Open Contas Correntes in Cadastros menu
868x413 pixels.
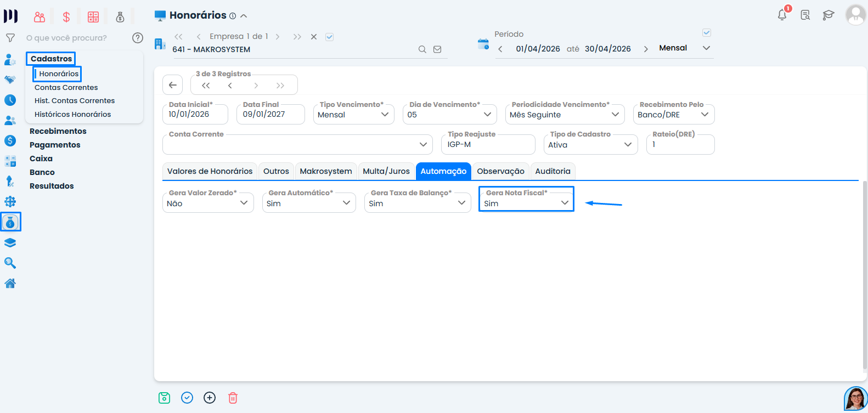pos(66,87)
